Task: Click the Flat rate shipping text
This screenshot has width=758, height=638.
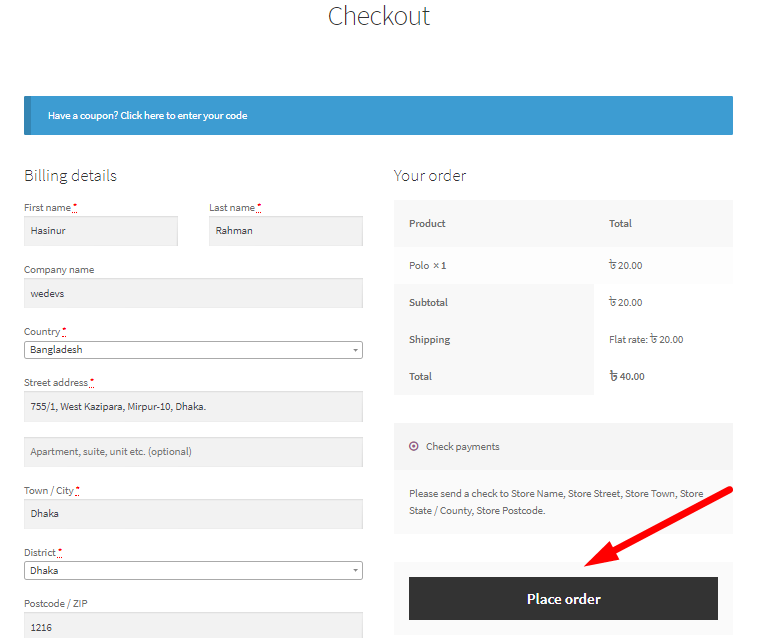Action: 646,339
